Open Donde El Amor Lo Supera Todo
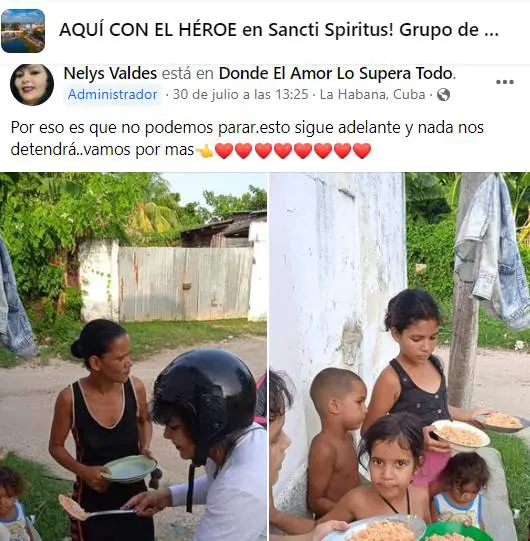 (337, 73)
